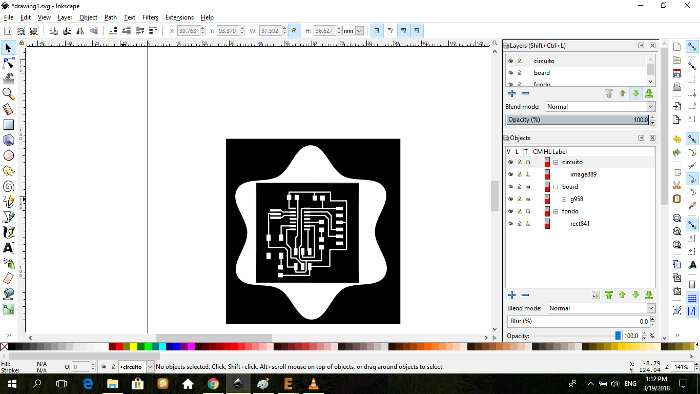The height and width of the screenshot is (394, 700).
Task: Click the X position input field
Action: click(188, 31)
